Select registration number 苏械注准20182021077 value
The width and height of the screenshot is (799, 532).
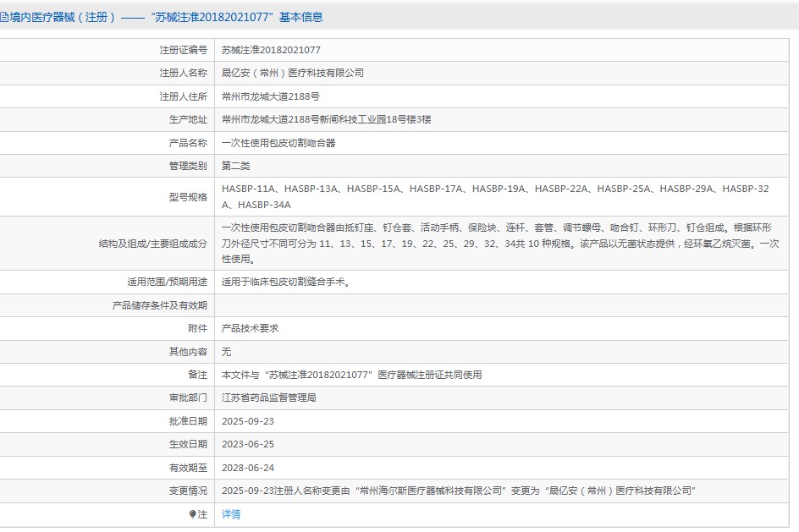coord(271,51)
